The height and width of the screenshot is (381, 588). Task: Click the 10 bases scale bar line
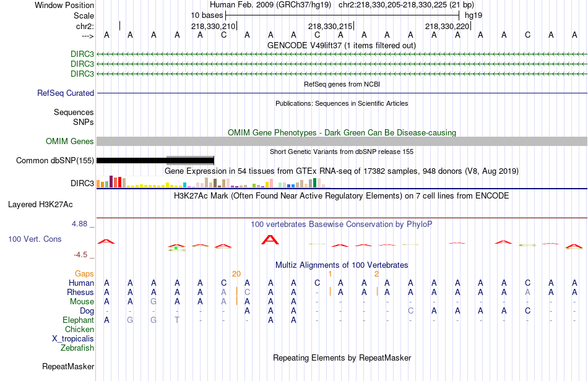pyautogui.click(x=342, y=15)
